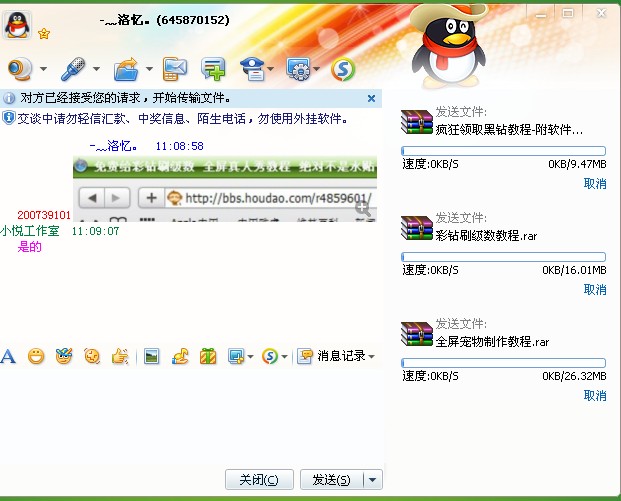
Task: Dismiss the file transfer notification bar
Action: (371, 98)
